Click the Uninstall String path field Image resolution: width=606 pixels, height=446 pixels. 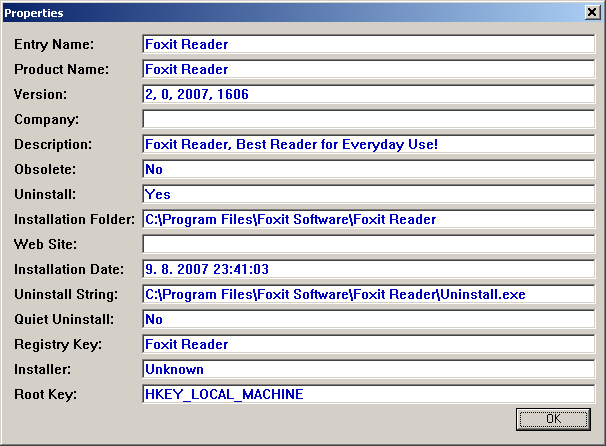(x=369, y=294)
